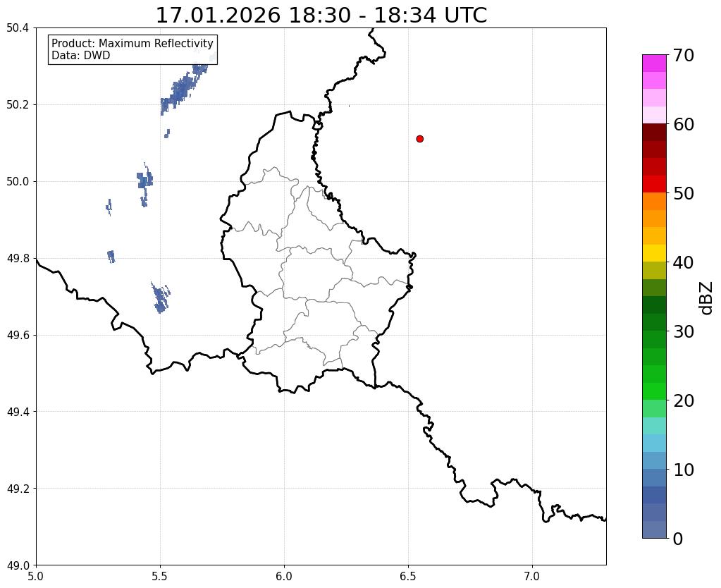Click the 'Data: DWD' legend text

(81, 55)
